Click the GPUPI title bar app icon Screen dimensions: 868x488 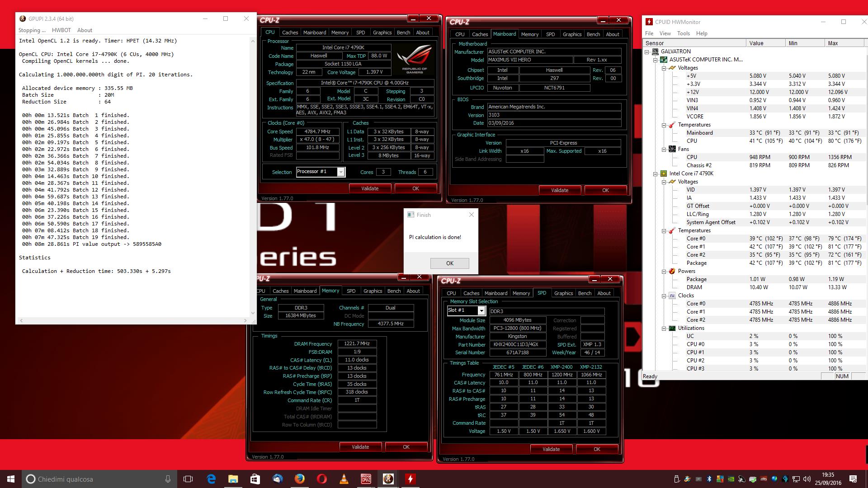[23, 19]
